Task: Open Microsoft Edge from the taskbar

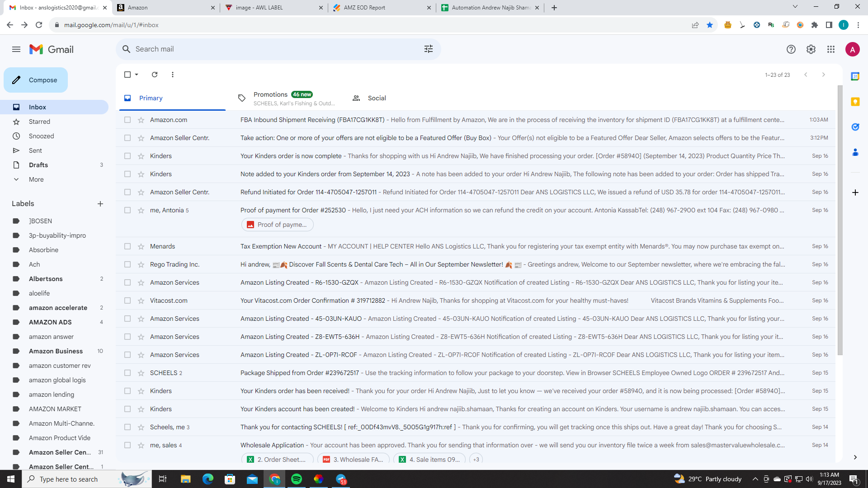Action: pos(208,479)
